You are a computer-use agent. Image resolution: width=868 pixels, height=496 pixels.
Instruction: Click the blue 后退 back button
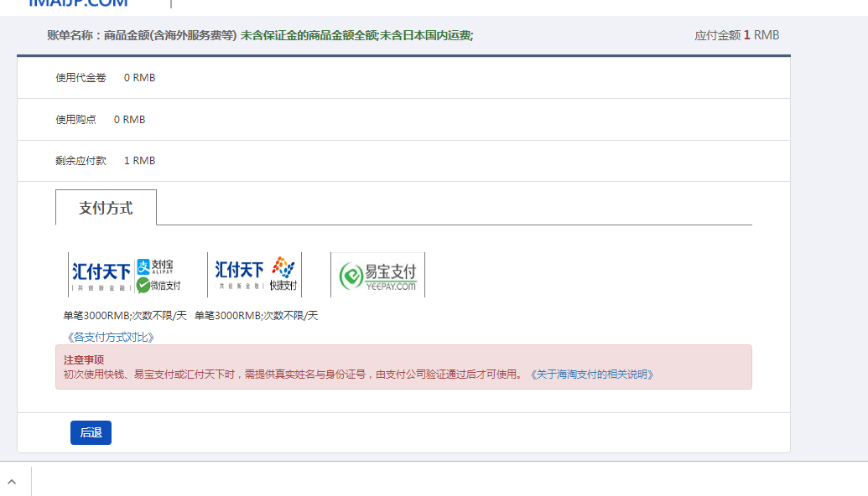90,432
